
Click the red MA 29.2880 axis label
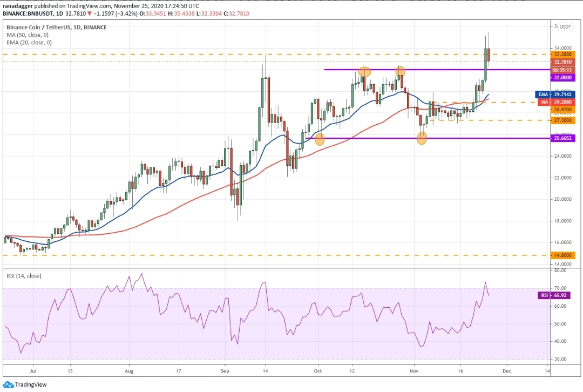click(x=557, y=102)
